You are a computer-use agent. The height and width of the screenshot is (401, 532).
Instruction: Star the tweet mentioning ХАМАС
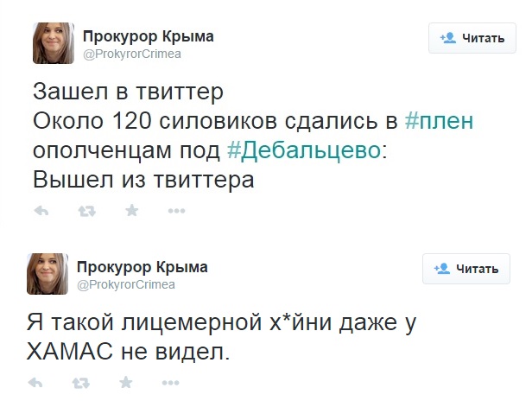tap(126, 382)
